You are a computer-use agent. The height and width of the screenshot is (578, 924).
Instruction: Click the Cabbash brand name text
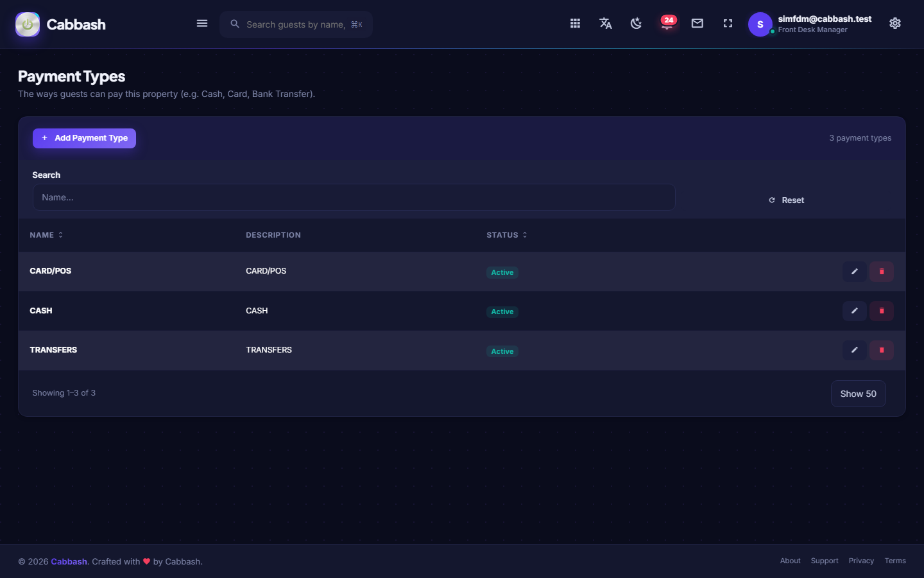click(76, 24)
